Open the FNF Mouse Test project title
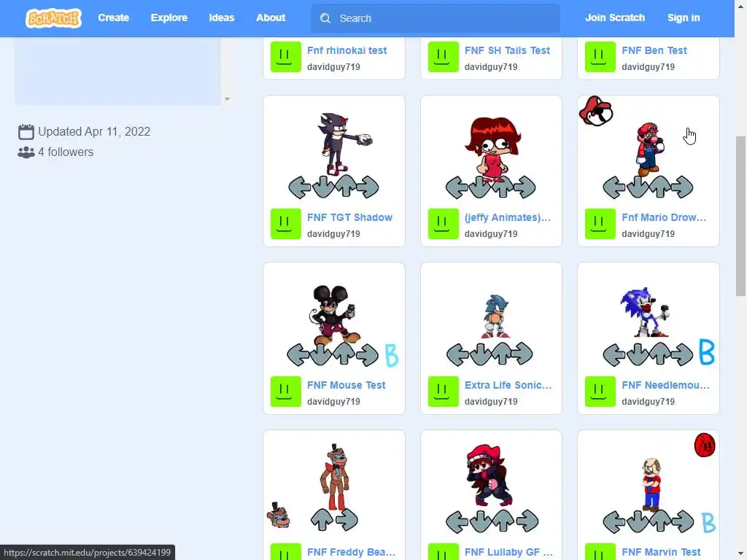Screen dimensions: 747x560 tap(347, 385)
